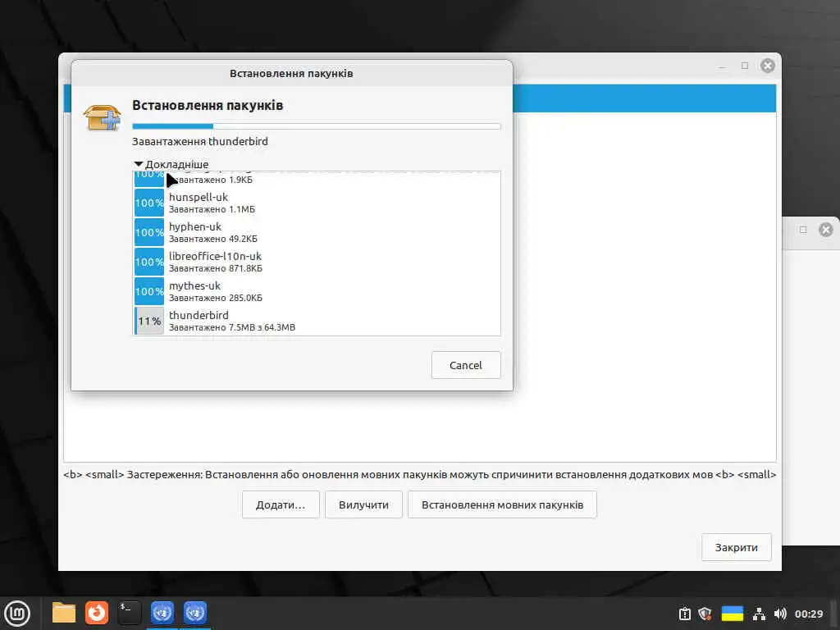Switch to second Languages window taskbar icon
The height and width of the screenshot is (630, 840).
click(x=195, y=613)
